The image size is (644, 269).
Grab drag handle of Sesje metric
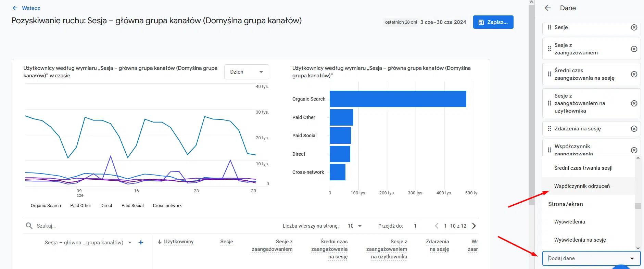point(549,27)
